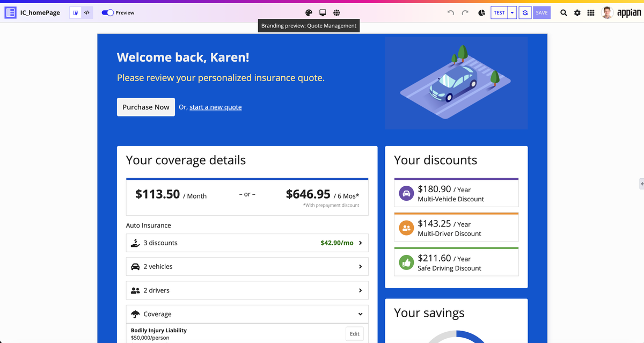Click the globe locale icon
The height and width of the screenshot is (343, 644).
(x=336, y=13)
